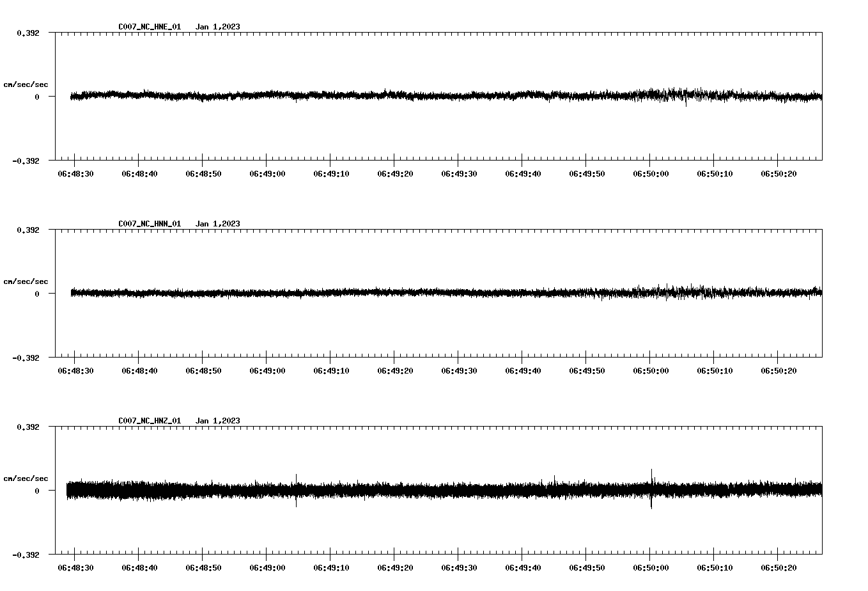868x591 pixels.
Task: Click the 0.392 upper limit on HNN axis
Action: [x=28, y=230]
